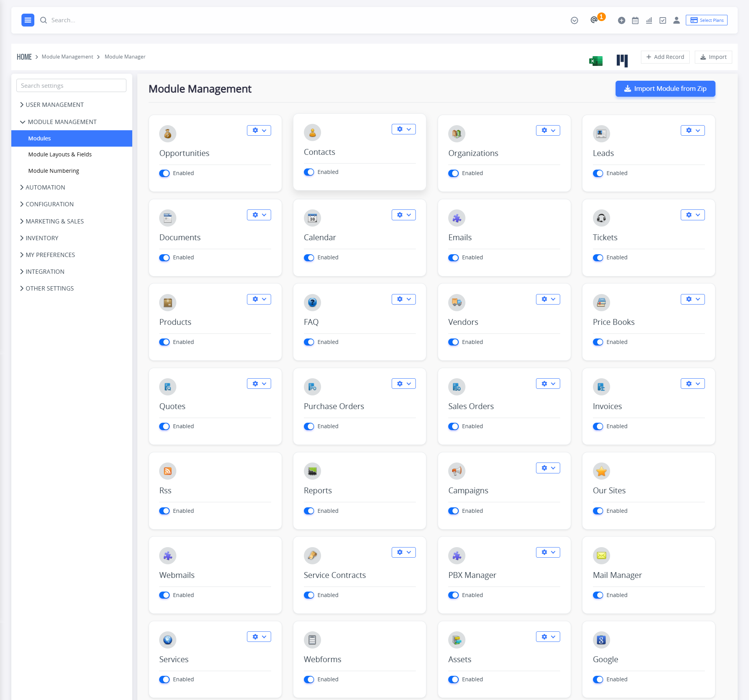Toggle the Price Books enabled switch
This screenshot has width=749, height=700.
tap(598, 342)
